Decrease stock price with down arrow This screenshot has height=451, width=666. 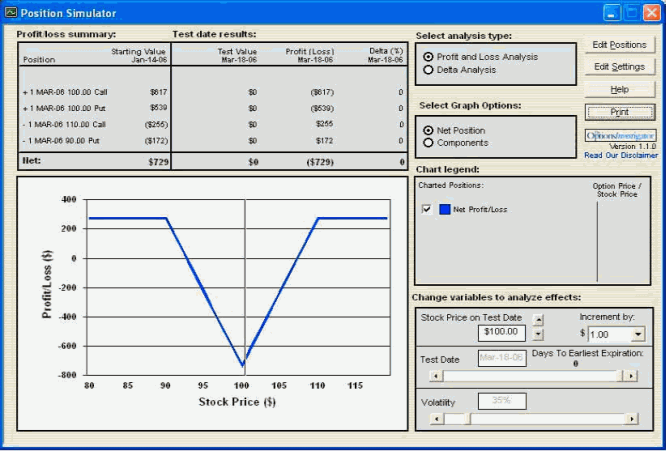[539, 335]
